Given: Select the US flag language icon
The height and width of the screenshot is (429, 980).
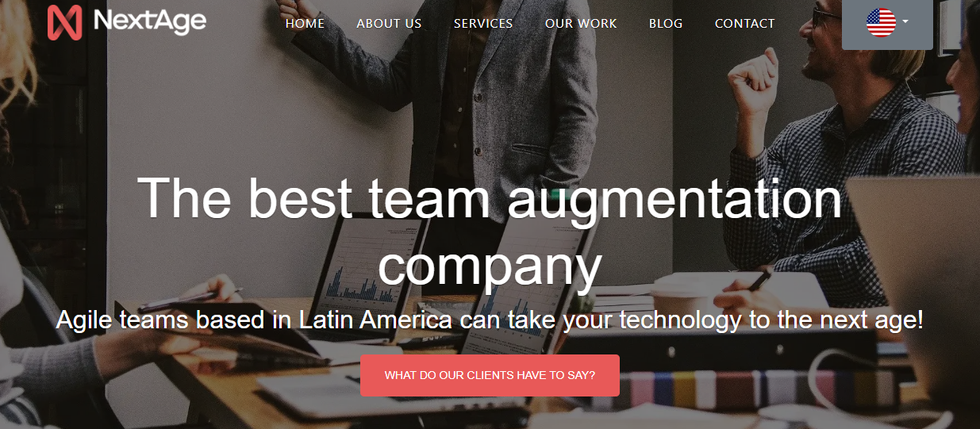Looking at the screenshot, I should (881, 23).
